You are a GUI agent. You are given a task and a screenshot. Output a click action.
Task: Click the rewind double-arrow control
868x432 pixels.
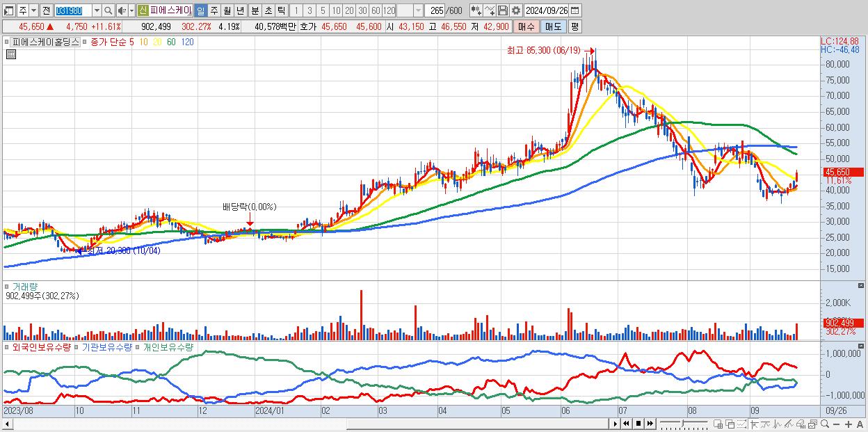tap(626, 424)
